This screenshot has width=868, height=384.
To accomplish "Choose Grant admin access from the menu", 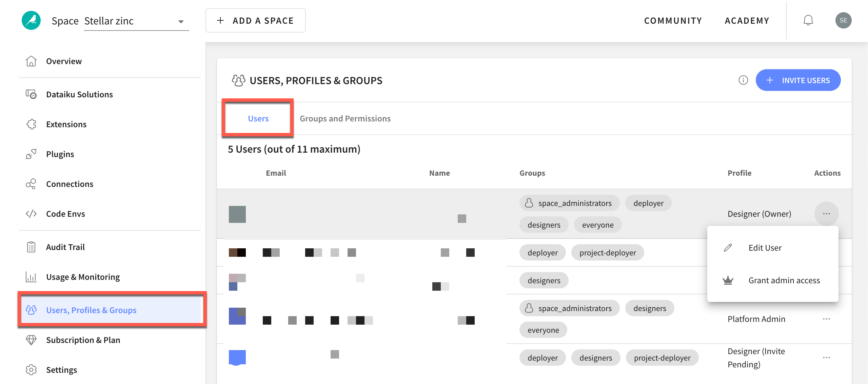I will 773,280.
